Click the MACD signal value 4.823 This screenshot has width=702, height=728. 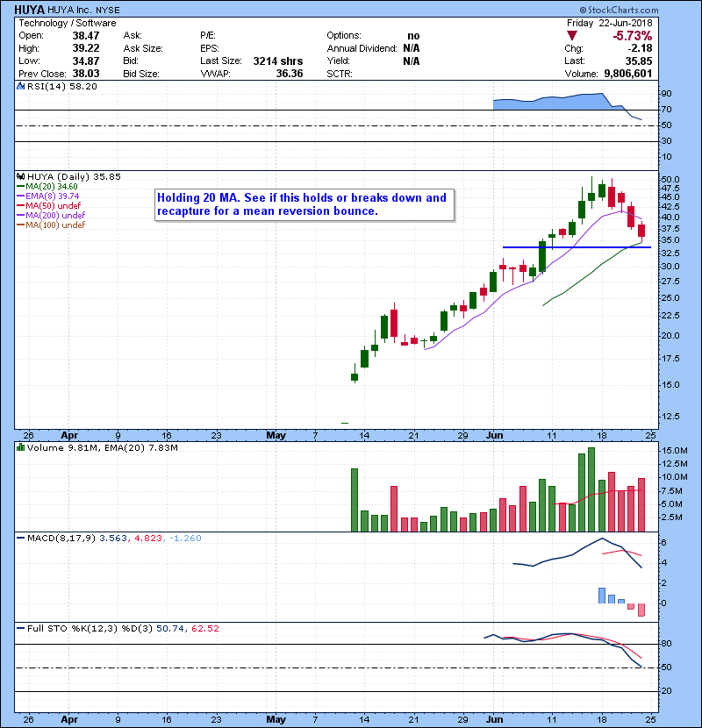[x=148, y=539]
